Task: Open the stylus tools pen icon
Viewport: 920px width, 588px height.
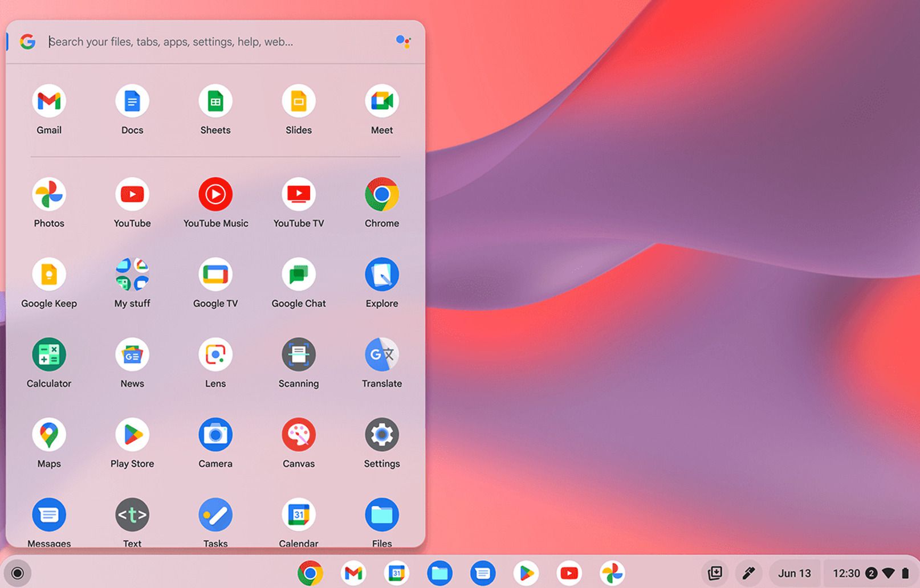Action: click(x=748, y=573)
